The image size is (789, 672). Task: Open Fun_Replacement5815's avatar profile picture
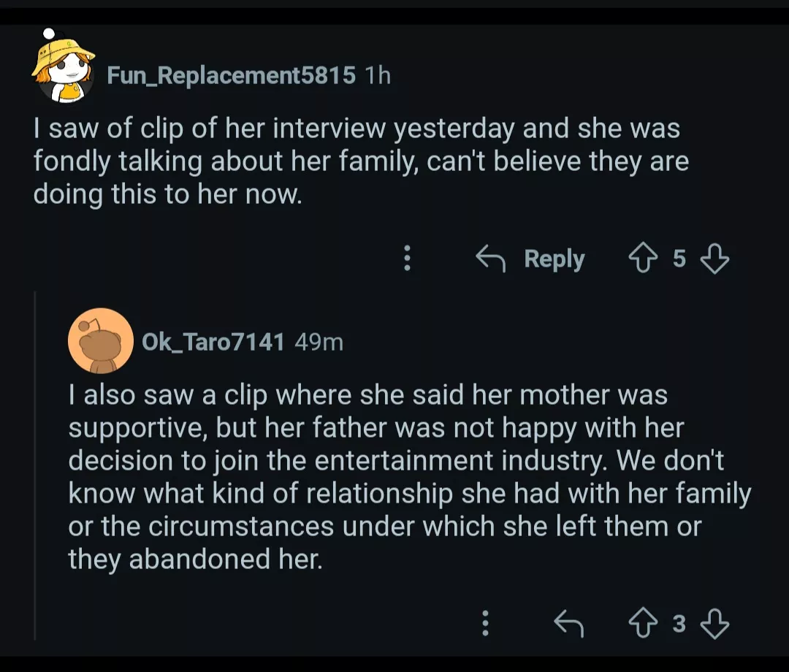[63, 70]
